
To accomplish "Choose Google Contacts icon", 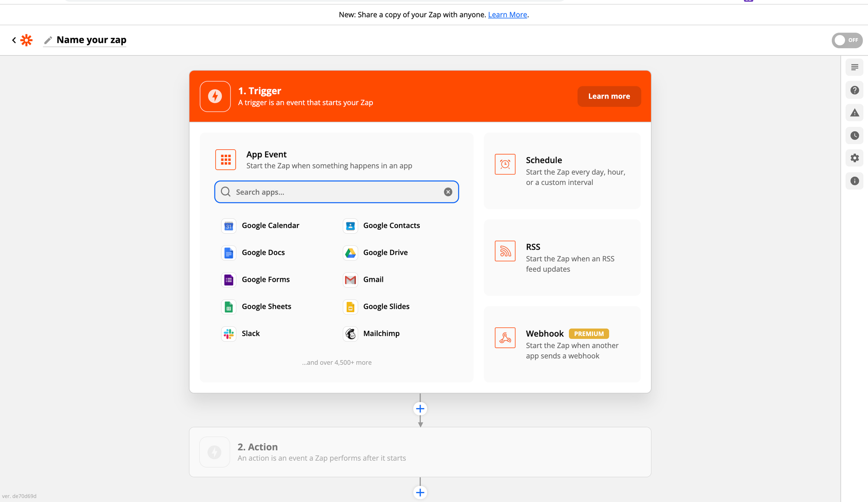I will point(350,226).
